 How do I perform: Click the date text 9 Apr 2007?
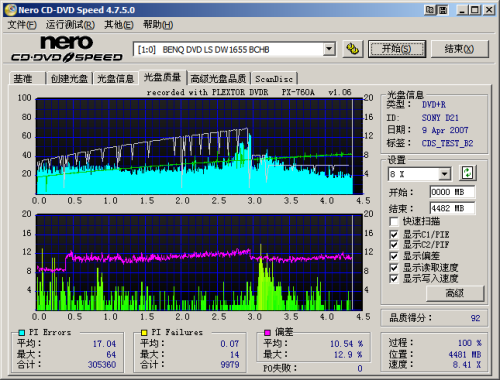tap(445, 130)
